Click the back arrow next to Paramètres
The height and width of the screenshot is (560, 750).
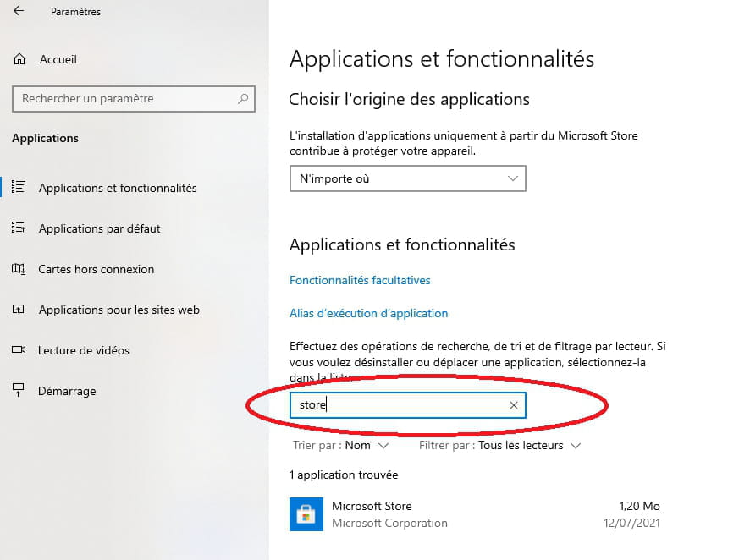(19, 11)
